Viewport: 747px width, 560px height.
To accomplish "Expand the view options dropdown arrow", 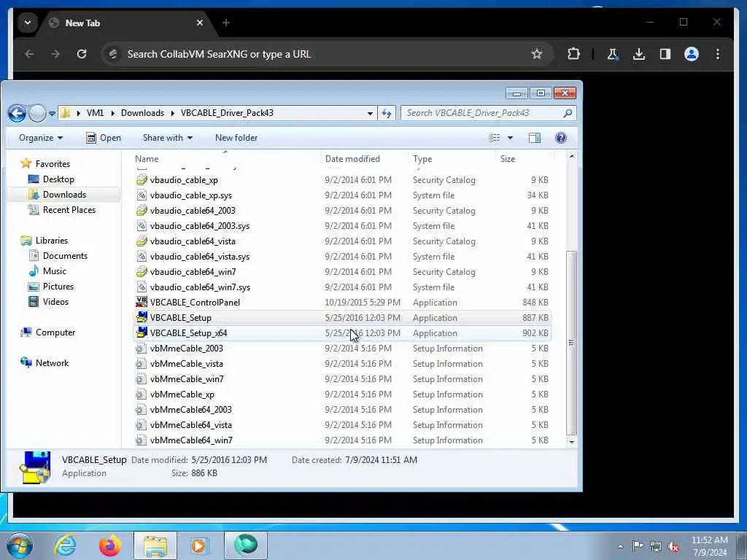I will (x=510, y=138).
